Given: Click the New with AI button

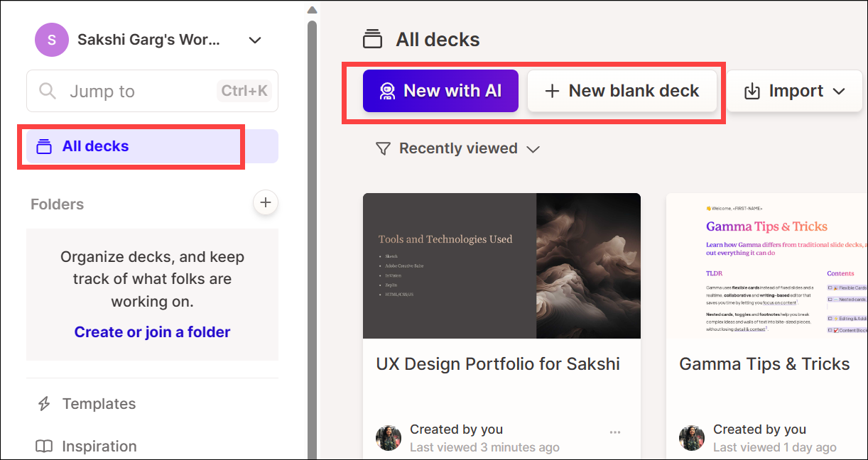Looking at the screenshot, I should click(x=440, y=91).
